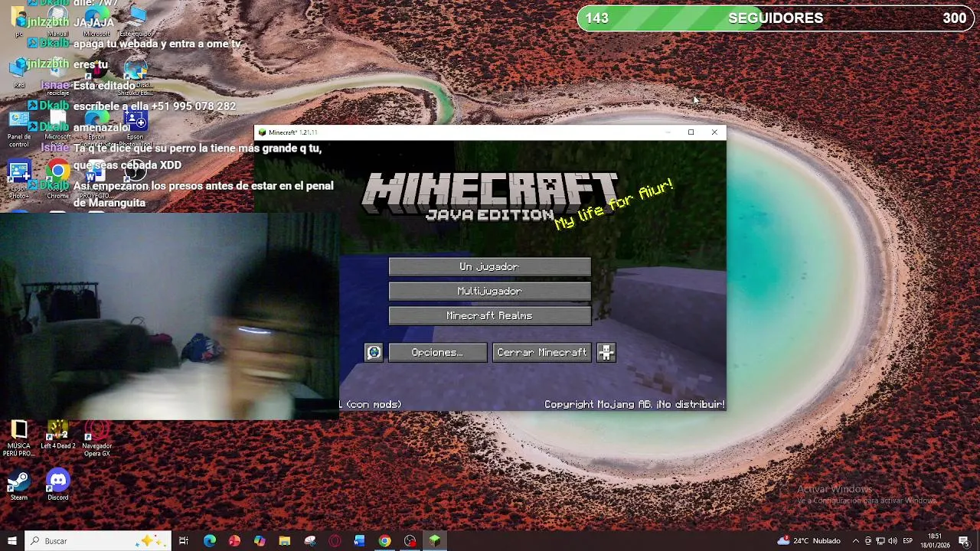The height and width of the screenshot is (551, 980).
Task: Open Opera browser from the taskbar
Action: point(335,541)
